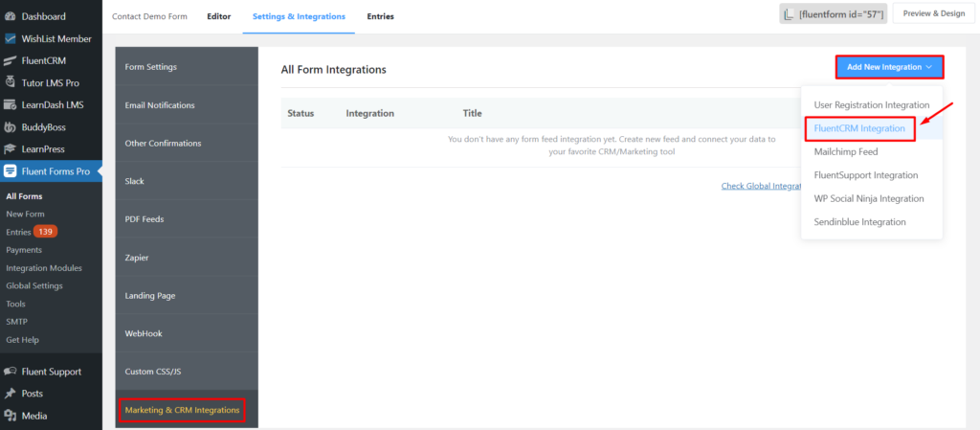The width and height of the screenshot is (980, 430).
Task: Open All Forms submenu item
Action: 24,196
